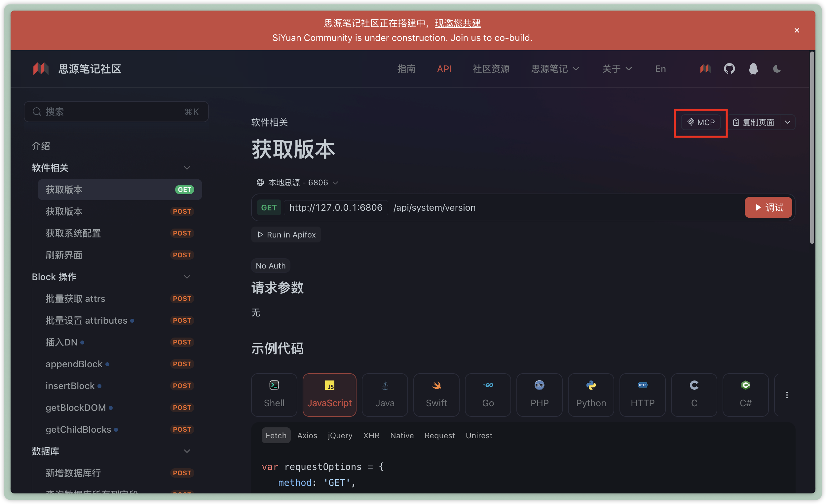Open the 社区资源 nav menu item

point(491,69)
